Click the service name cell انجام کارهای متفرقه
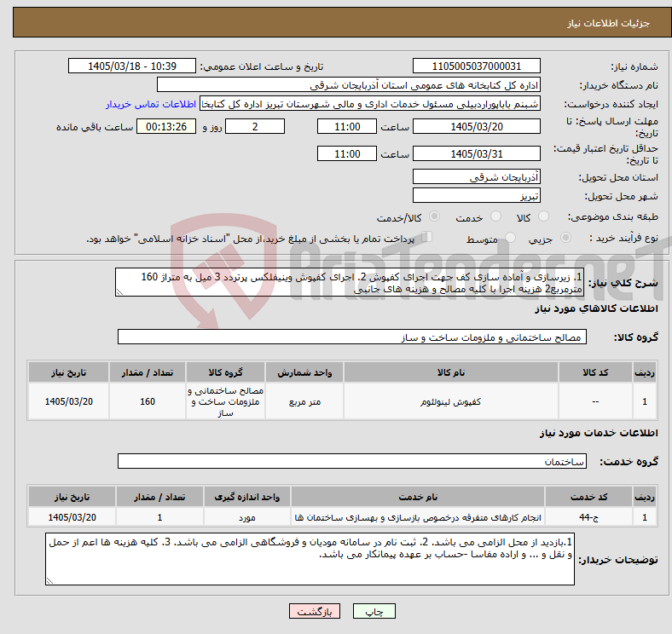 click(x=418, y=517)
